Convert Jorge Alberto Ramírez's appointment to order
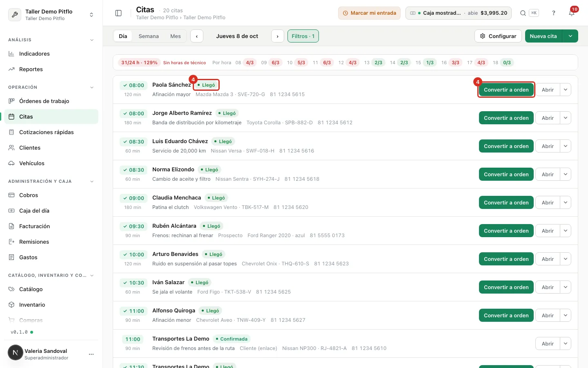The image size is (588, 368). pos(506,118)
